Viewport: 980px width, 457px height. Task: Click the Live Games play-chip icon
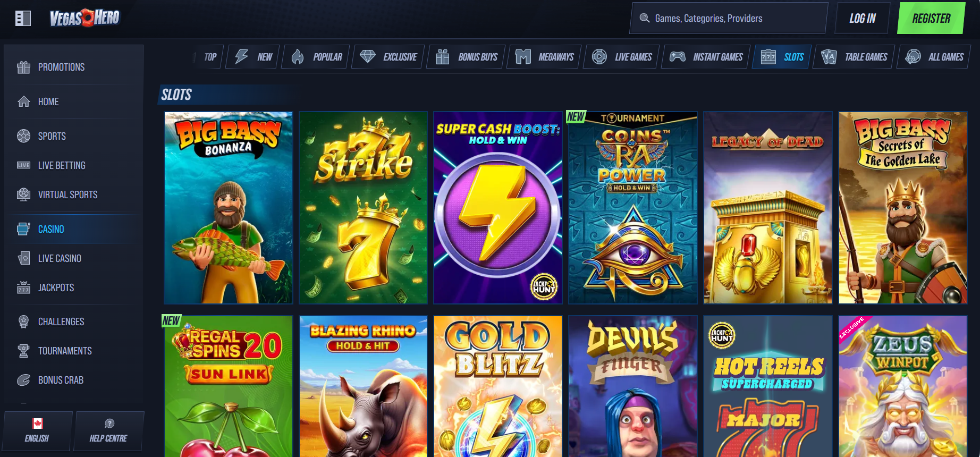pos(599,56)
